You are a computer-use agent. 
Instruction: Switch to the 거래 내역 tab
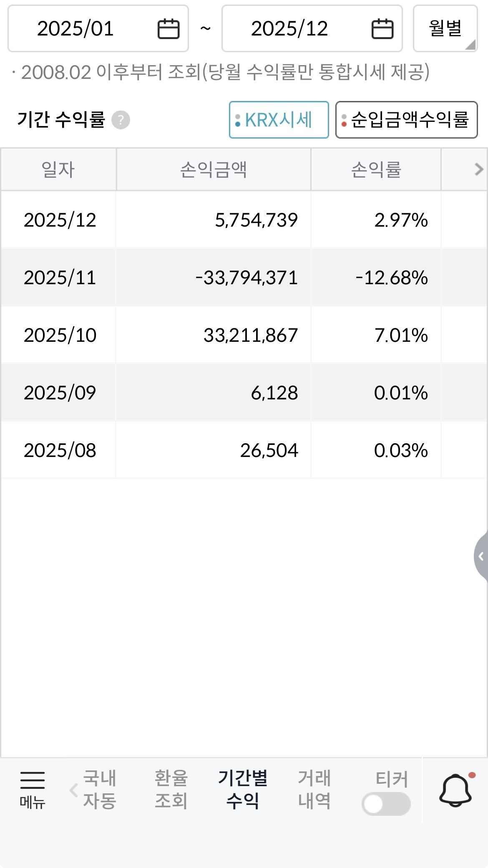pyautogui.click(x=314, y=790)
